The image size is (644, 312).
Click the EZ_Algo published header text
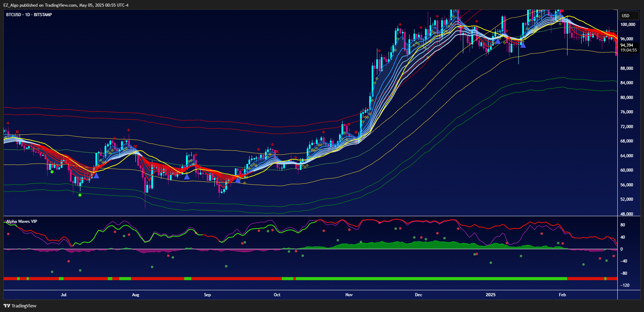(66, 5)
